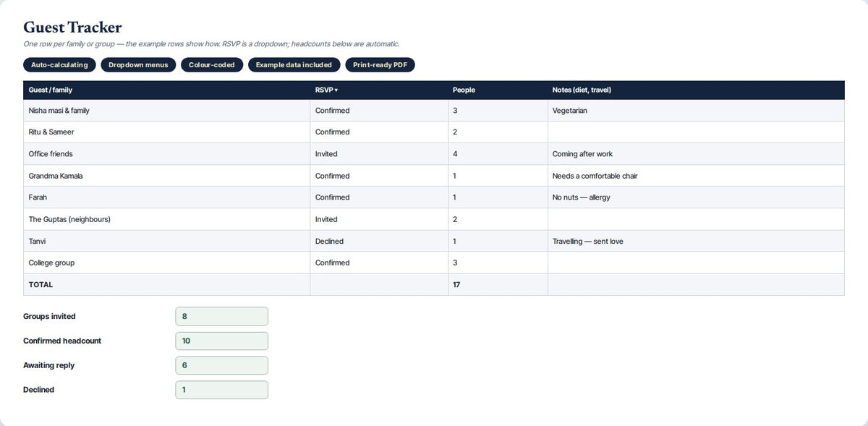868x426 pixels.
Task: Click the Confirmed headcount result box
Action: tap(221, 341)
